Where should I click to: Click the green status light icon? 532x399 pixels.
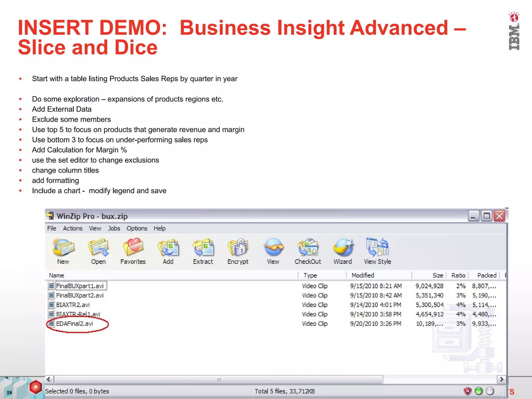pos(478,391)
